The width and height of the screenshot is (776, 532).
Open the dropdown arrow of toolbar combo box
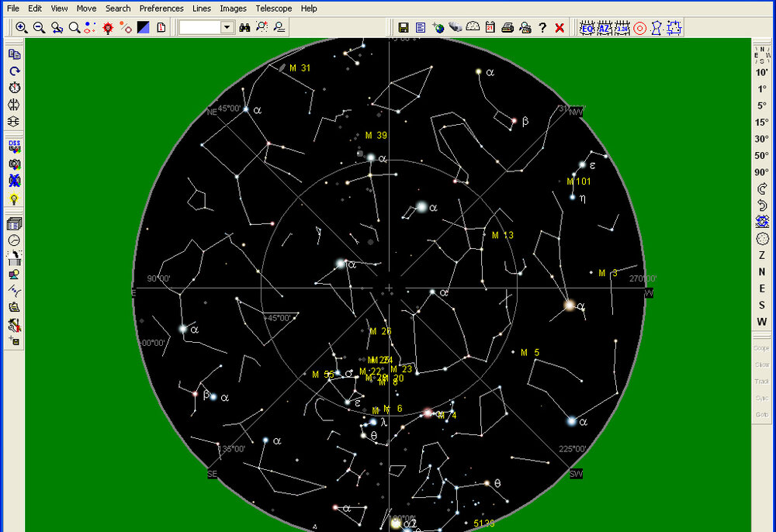[227, 27]
